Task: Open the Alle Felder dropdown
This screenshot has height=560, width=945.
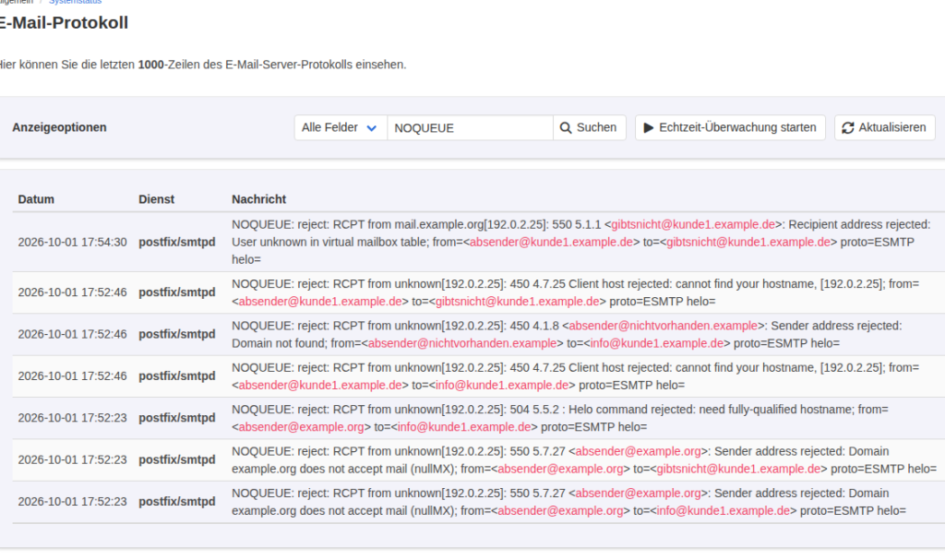Action: tap(340, 128)
